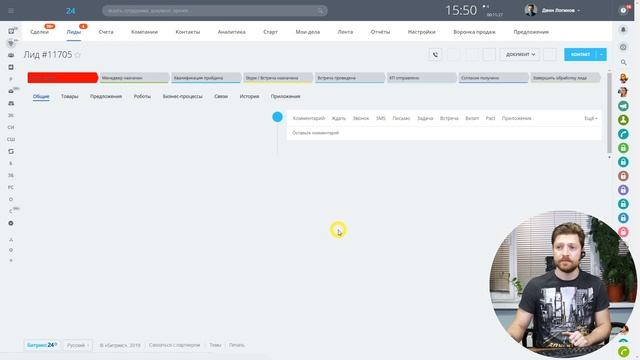Select Комментарий in the timeline actions
The image size is (640, 360).
[x=309, y=118]
